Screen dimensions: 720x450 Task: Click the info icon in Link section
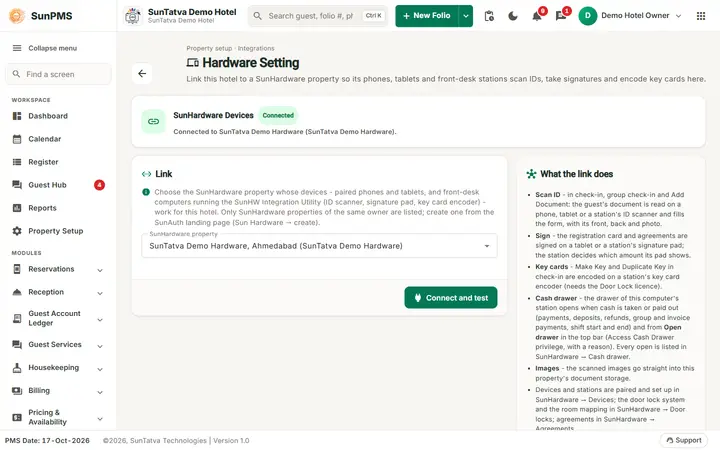click(146, 192)
